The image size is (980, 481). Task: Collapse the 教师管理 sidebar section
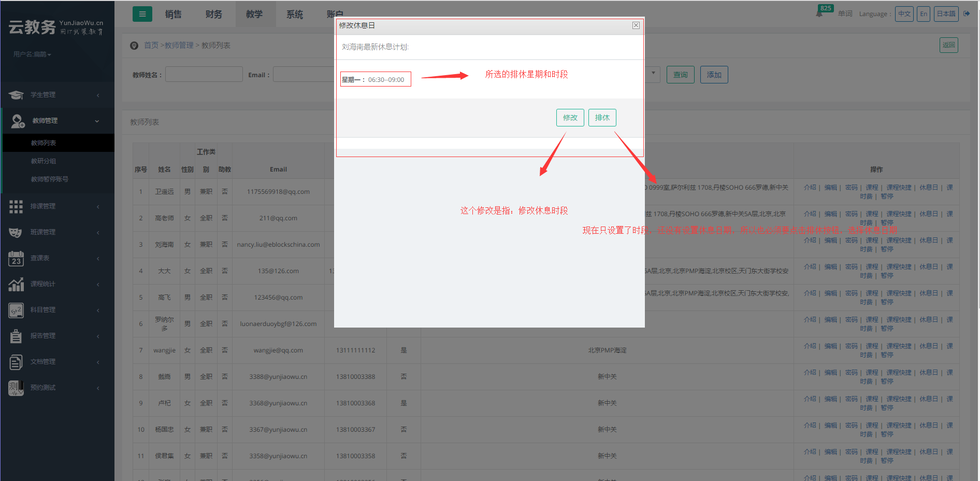57,121
